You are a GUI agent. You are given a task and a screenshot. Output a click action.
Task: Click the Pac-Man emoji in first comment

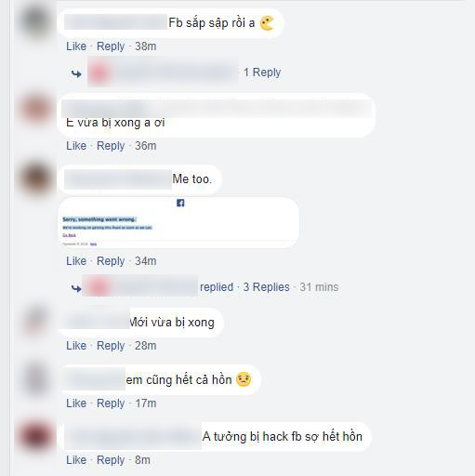click(x=267, y=23)
